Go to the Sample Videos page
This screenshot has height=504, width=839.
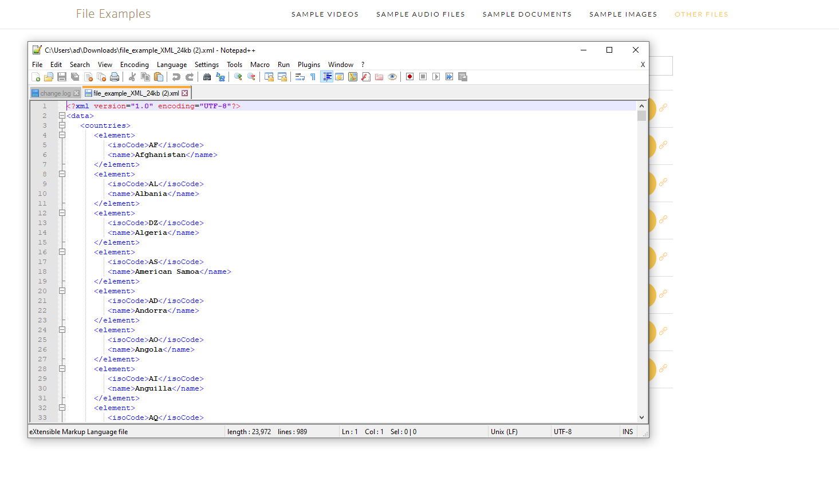tap(325, 14)
